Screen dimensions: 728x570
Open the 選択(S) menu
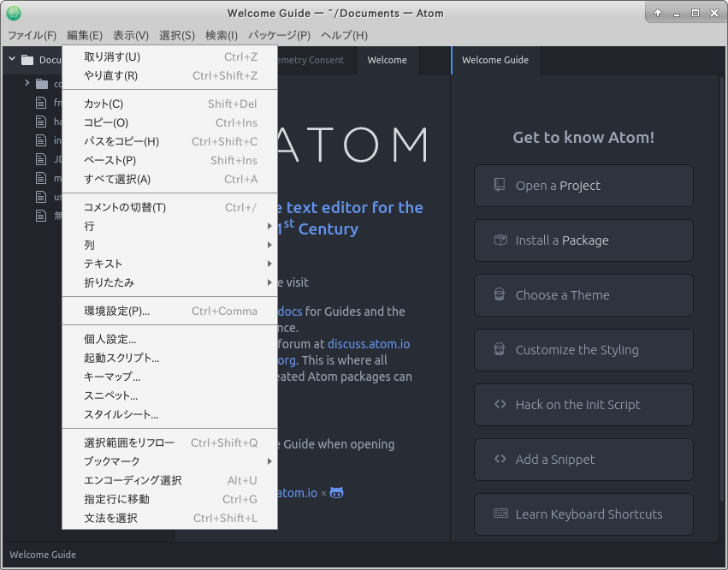pos(177,35)
